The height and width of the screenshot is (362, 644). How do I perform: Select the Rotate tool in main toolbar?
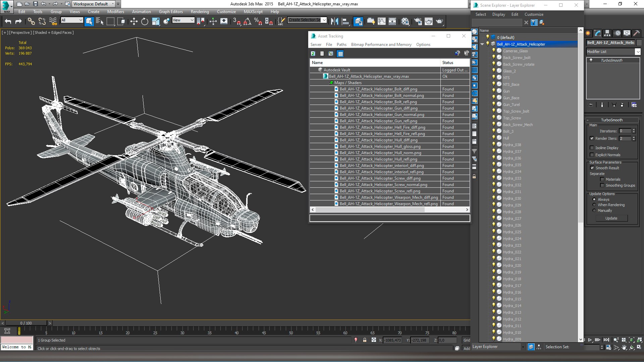(145, 21)
